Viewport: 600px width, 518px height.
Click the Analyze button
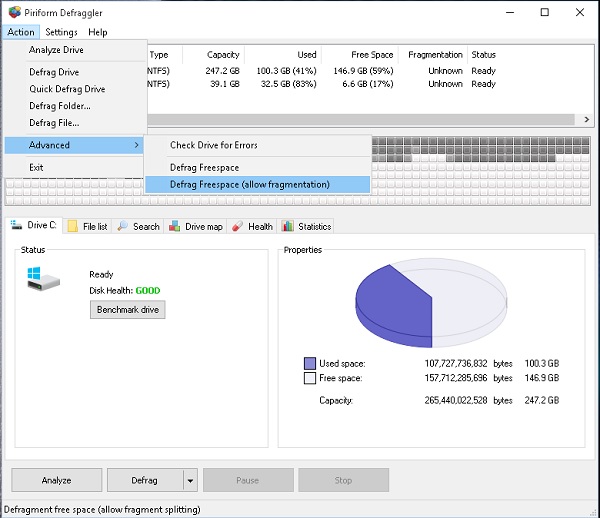tap(57, 480)
